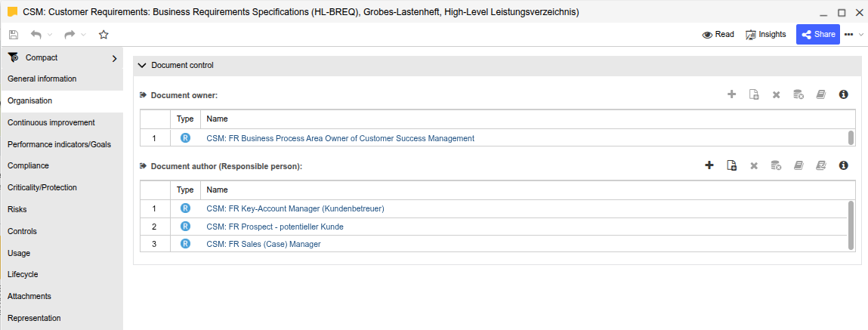This screenshot has height=330, width=868.
Task: Click role icon of Key-Account Manager row
Action: [185, 208]
